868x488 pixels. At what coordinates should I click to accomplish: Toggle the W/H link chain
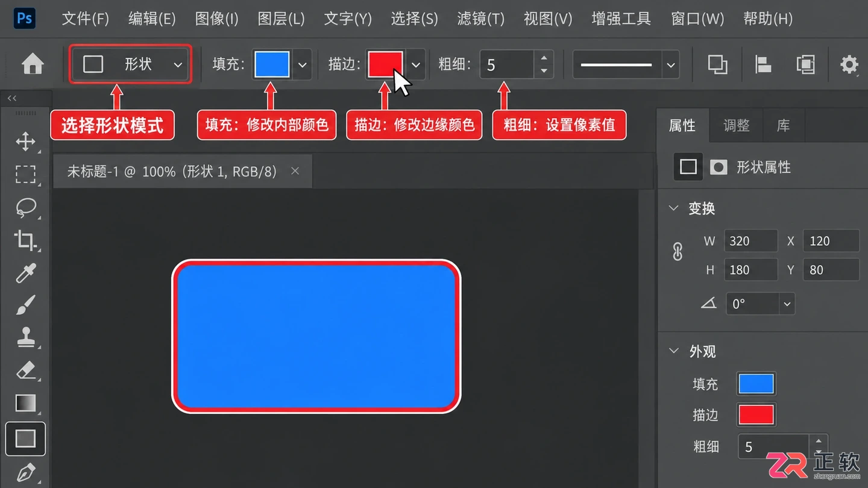678,252
